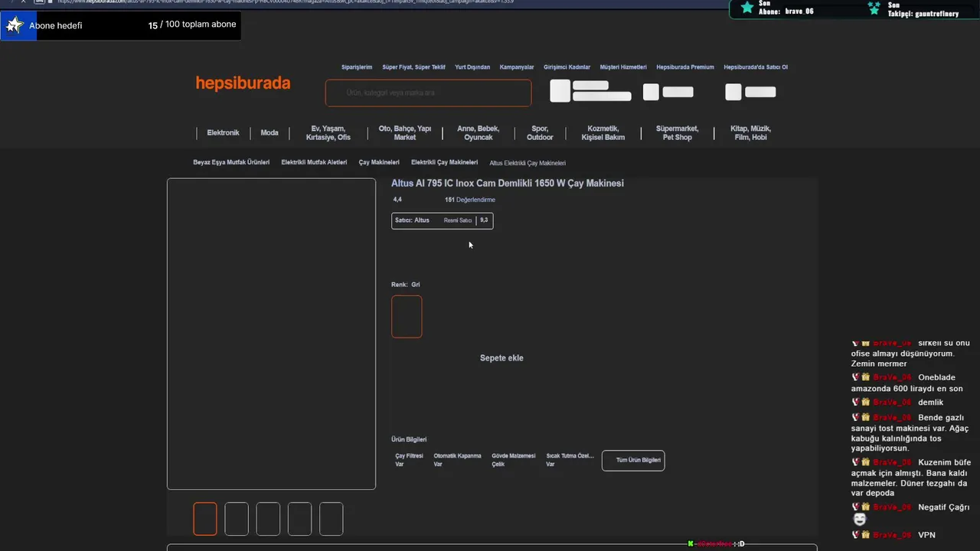Image resolution: width=980 pixels, height=551 pixels.
Task: Open the Elektronik category menu
Action: (223, 133)
